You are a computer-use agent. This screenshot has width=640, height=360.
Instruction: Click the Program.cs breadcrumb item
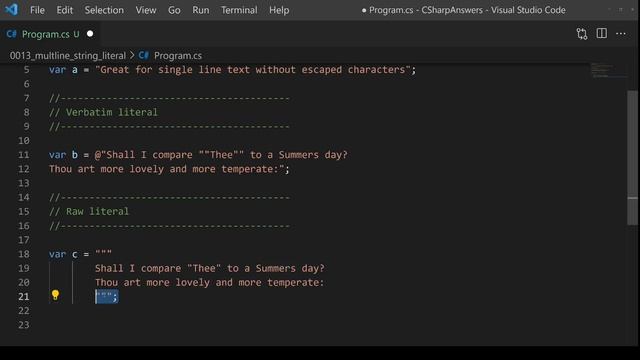click(178, 56)
